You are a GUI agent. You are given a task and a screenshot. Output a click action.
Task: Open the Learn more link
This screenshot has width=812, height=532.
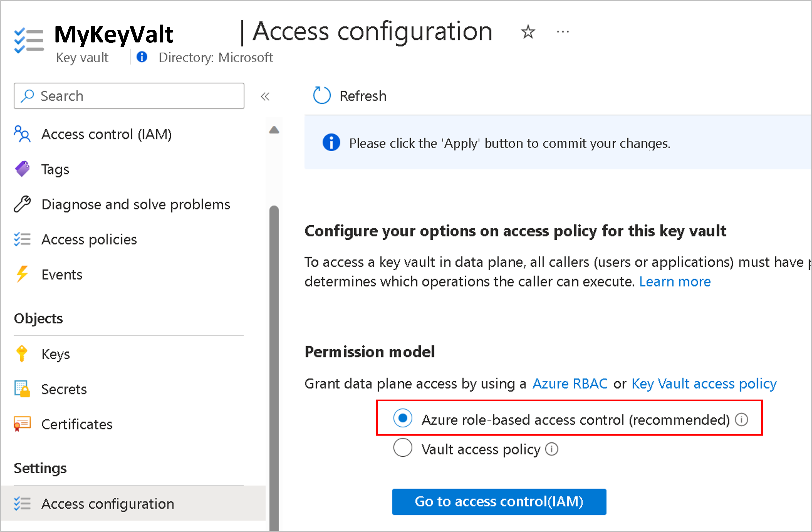pyautogui.click(x=675, y=282)
